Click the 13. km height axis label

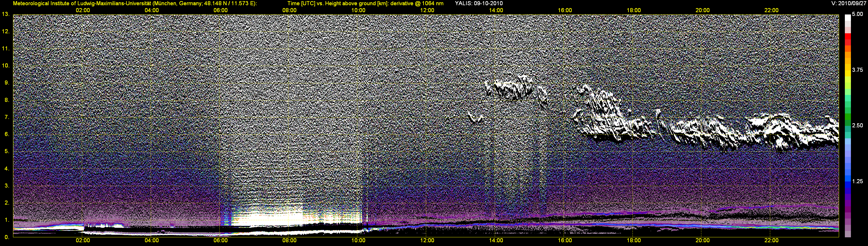click(5, 14)
